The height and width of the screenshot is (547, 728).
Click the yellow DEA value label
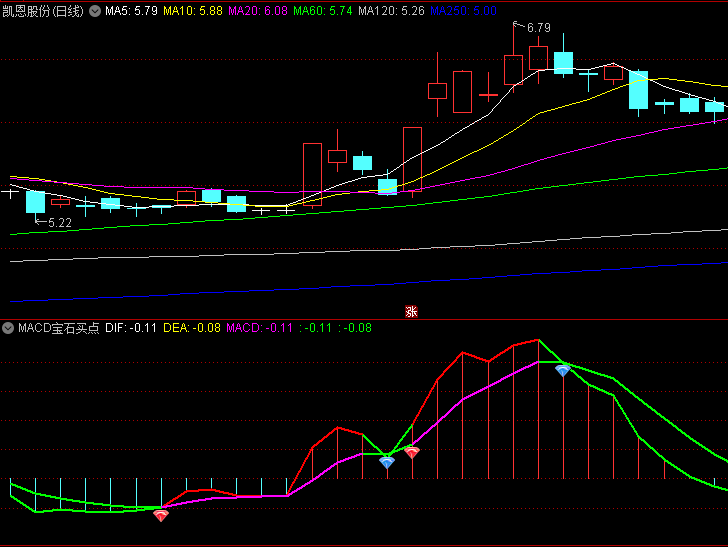point(192,328)
